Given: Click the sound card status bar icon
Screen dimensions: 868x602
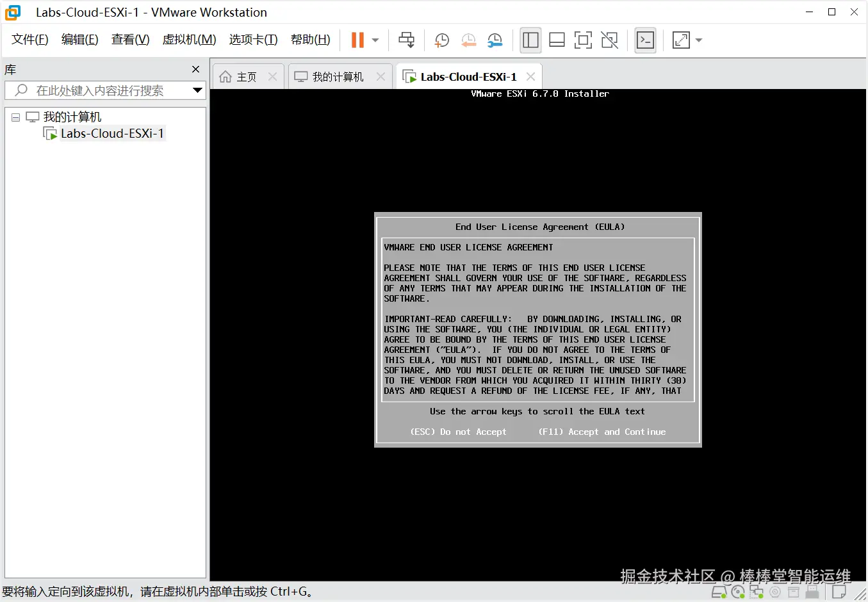Looking at the screenshot, I should click(775, 592).
